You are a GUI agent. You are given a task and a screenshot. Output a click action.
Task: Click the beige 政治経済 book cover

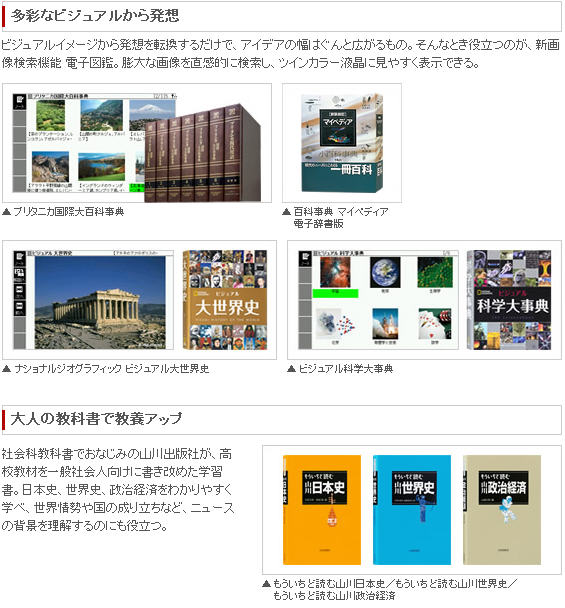tap(502, 510)
